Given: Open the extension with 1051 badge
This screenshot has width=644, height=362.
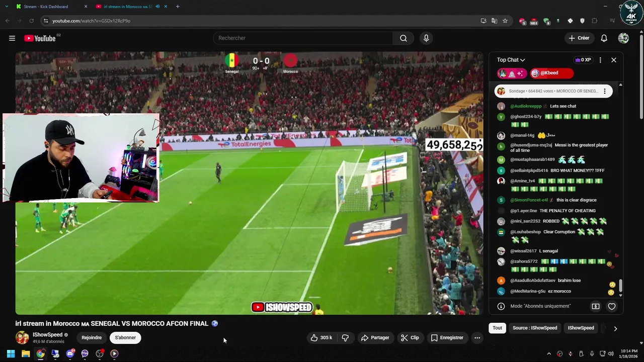Looking at the screenshot, I should pos(534,21).
